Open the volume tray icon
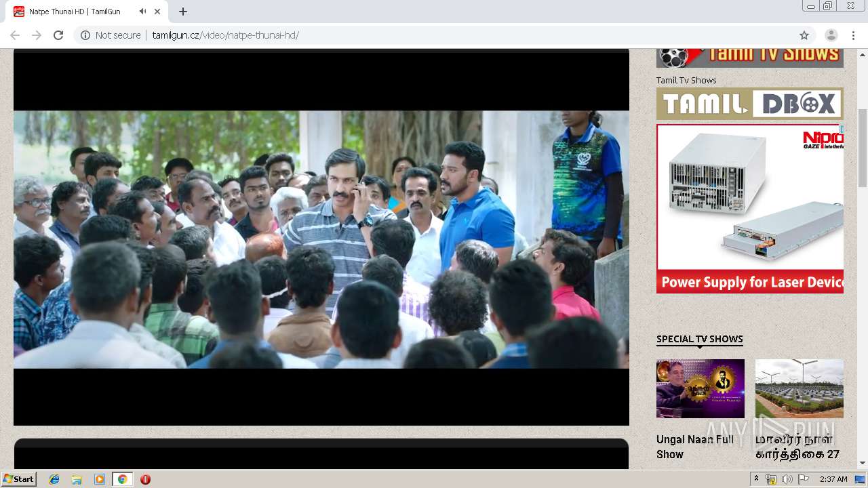Viewport: 868px width, 488px height. [x=787, y=479]
